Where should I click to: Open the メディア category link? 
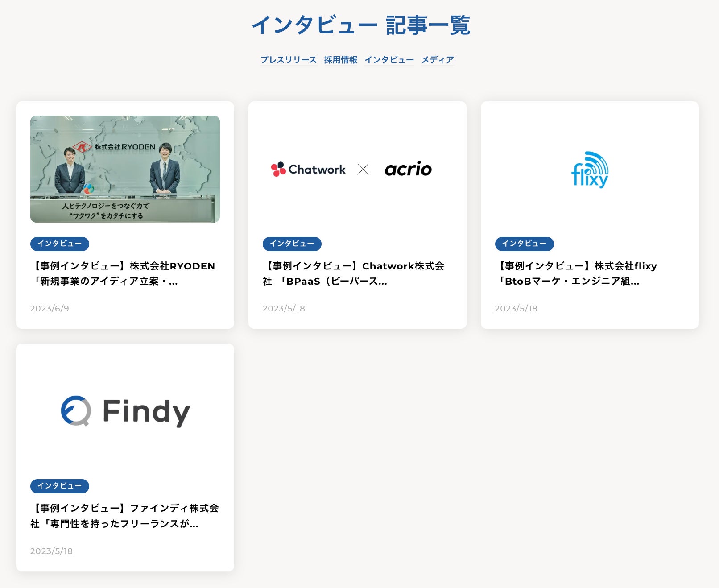coord(438,60)
